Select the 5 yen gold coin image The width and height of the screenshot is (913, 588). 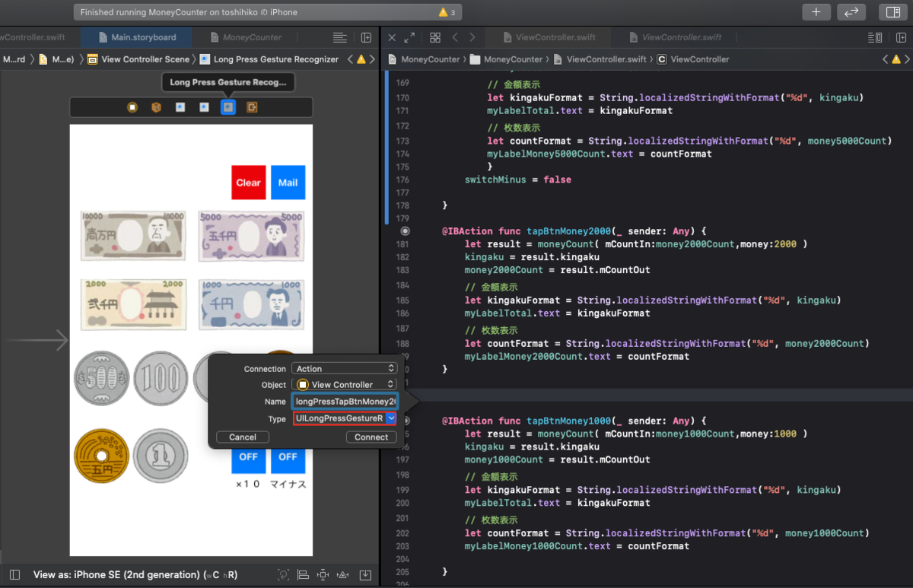[x=102, y=456]
